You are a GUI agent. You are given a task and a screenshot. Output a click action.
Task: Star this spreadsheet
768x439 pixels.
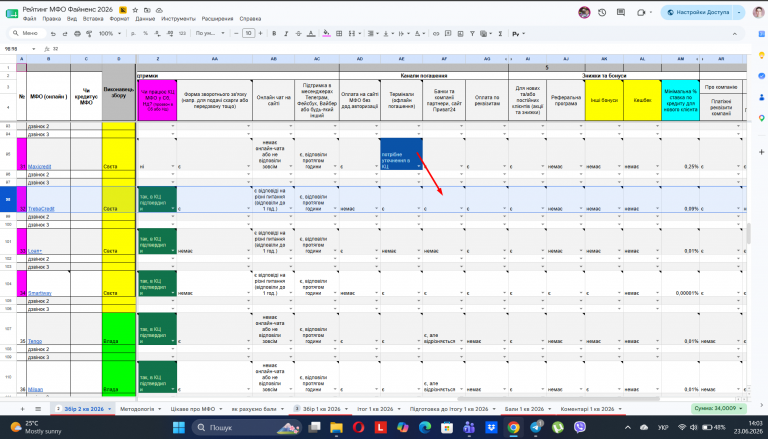(135, 10)
